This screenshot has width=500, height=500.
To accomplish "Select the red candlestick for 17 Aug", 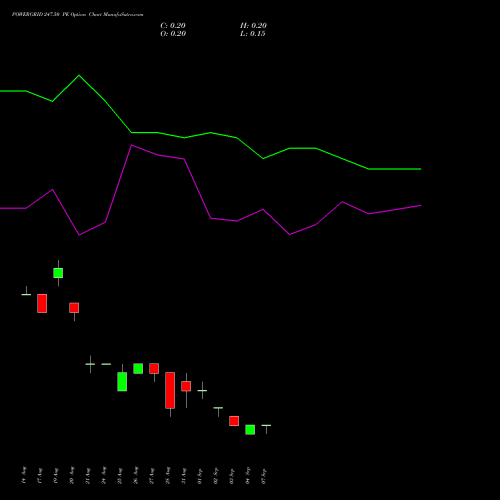I will [x=42, y=303].
